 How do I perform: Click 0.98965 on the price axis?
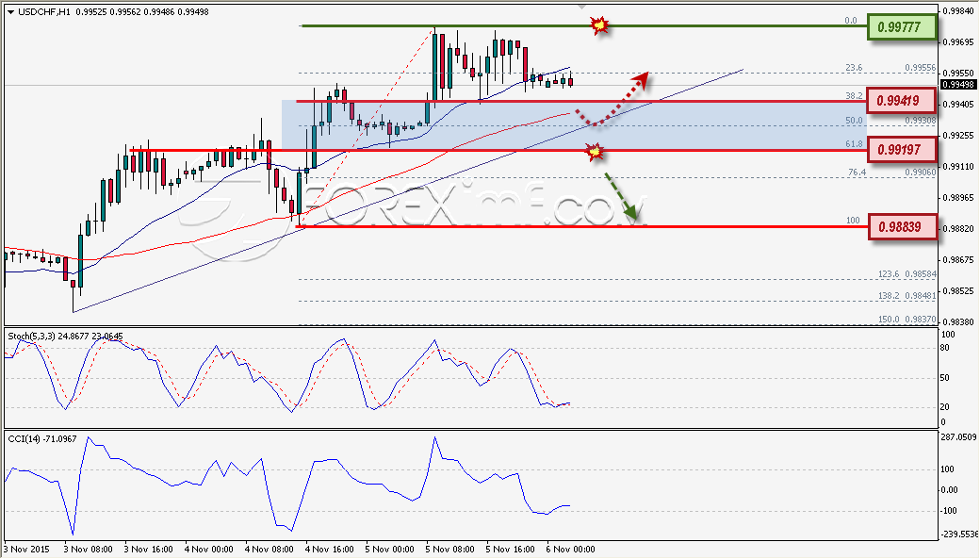click(x=958, y=198)
